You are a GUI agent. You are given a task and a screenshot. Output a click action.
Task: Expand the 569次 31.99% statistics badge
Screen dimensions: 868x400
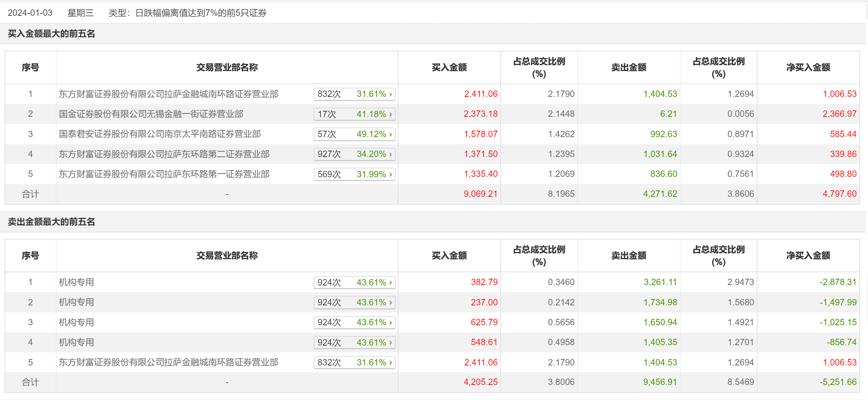coord(354,174)
